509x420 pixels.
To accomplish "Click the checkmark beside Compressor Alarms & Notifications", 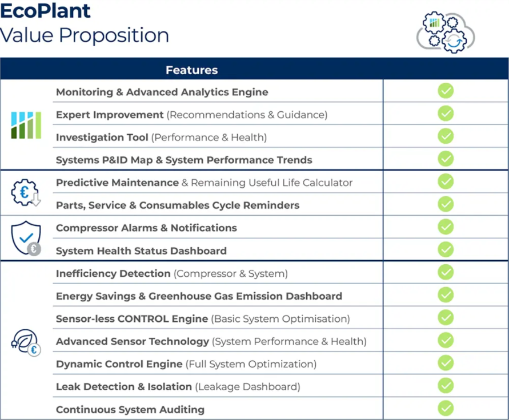I will pos(446,227).
